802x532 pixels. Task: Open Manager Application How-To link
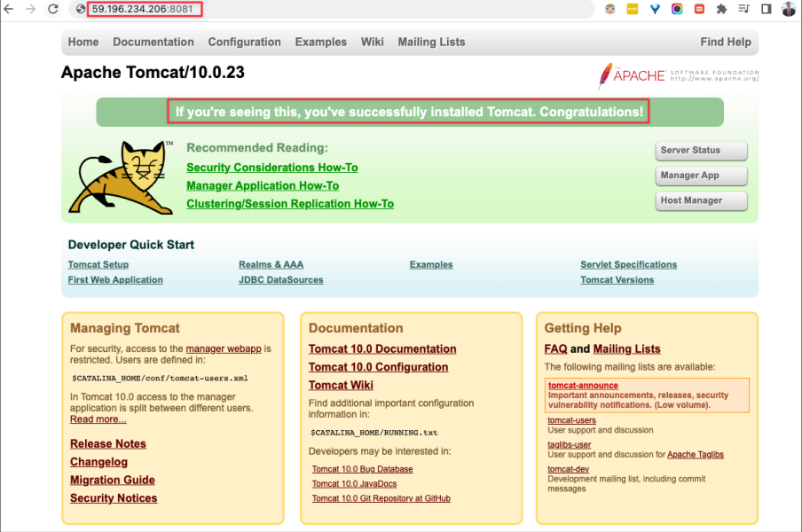click(263, 185)
